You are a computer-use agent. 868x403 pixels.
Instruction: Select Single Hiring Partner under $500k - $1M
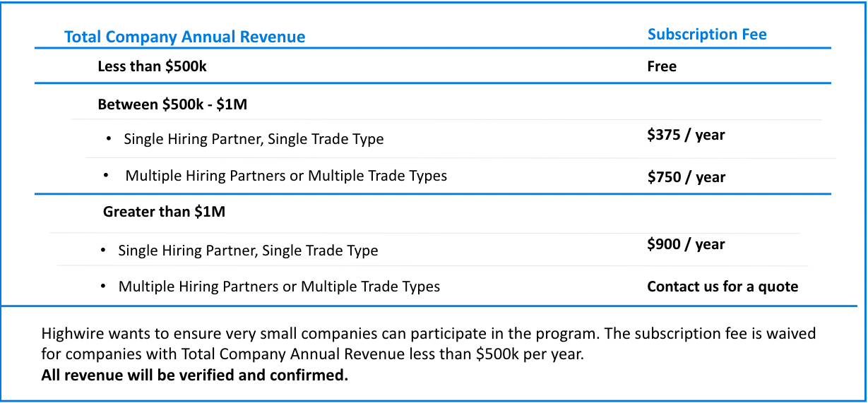tap(254, 139)
